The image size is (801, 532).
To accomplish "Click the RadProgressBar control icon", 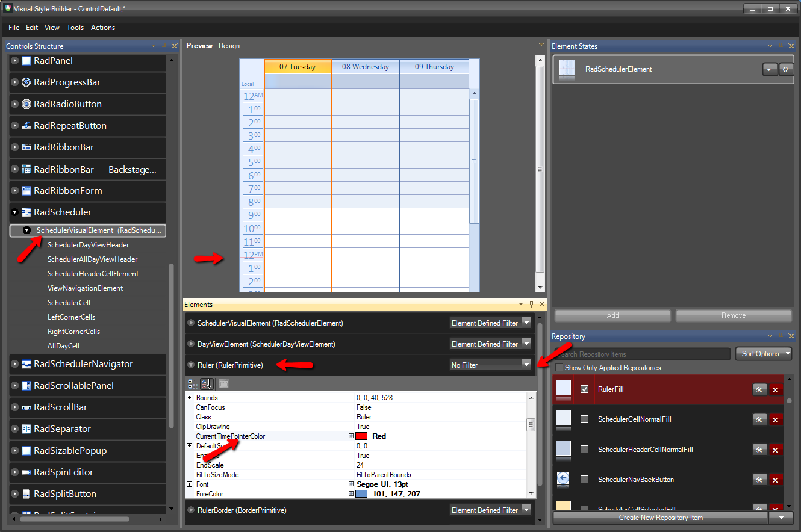I will 26,82.
